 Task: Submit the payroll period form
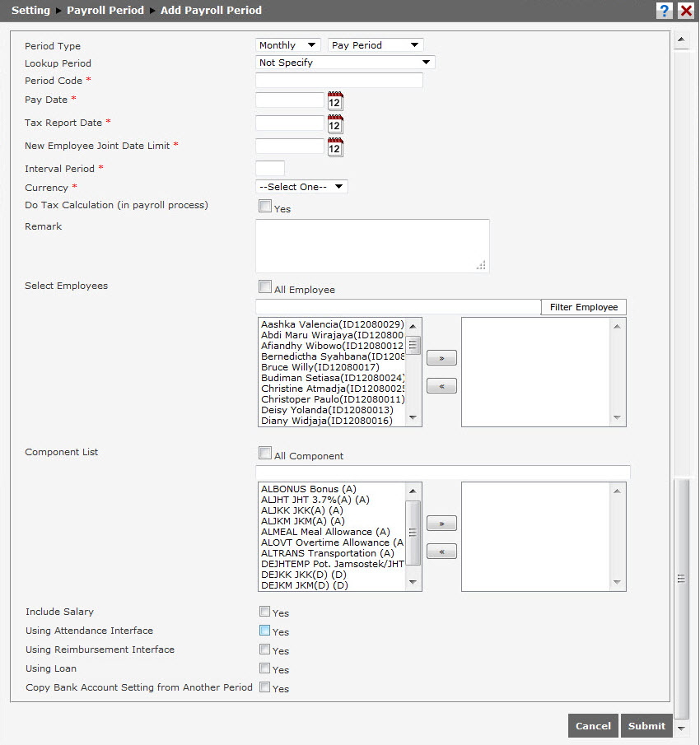point(646,725)
